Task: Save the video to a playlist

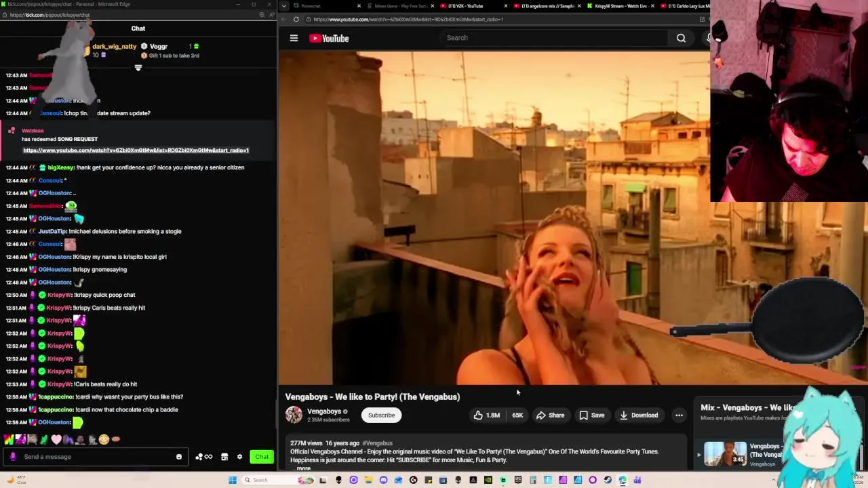Action: coord(591,415)
